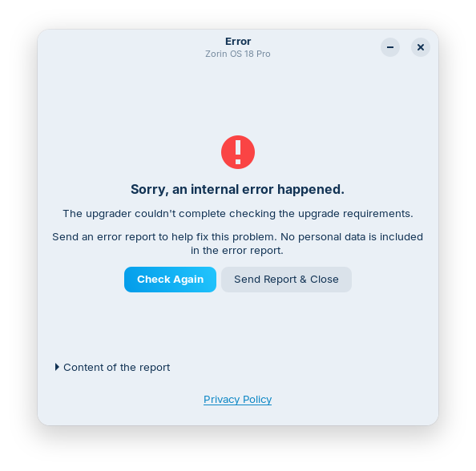Click the Zorin OS 18 Pro subtitle
This screenshot has width=476, height=471.
(238, 54)
